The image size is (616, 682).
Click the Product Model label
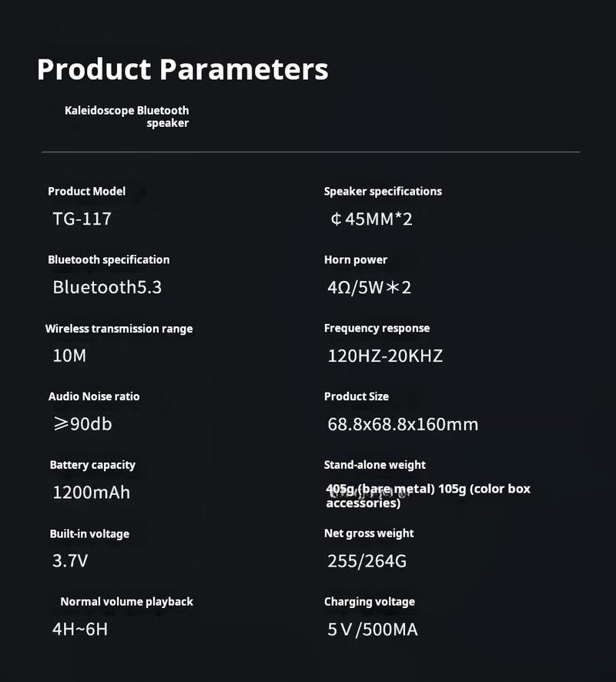(86, 192)
